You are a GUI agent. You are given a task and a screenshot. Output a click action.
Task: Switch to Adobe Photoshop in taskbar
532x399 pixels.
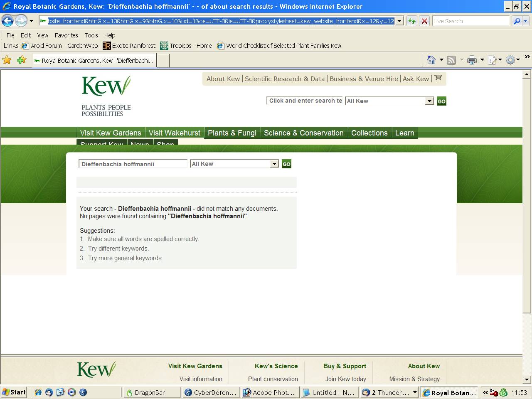pyautogui.click(x=270, y=392)
